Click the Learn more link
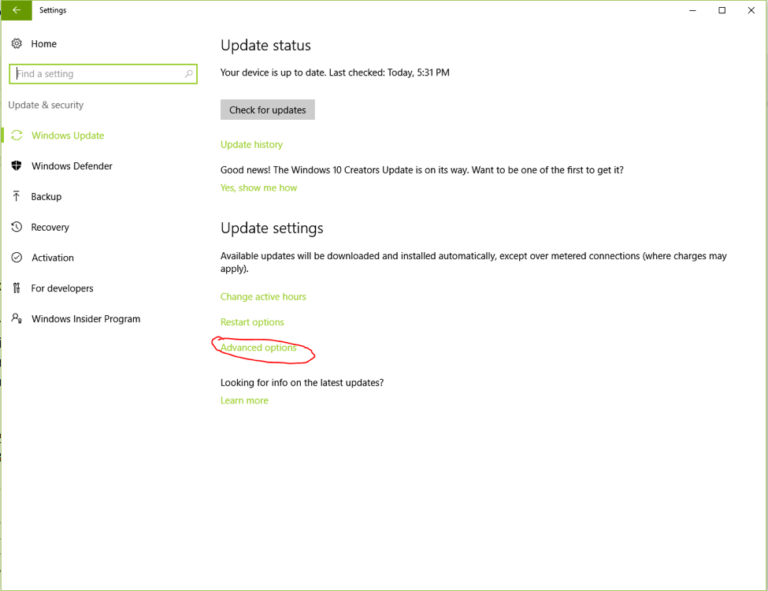This screenshot has width=768, height=591. [244, 401]
